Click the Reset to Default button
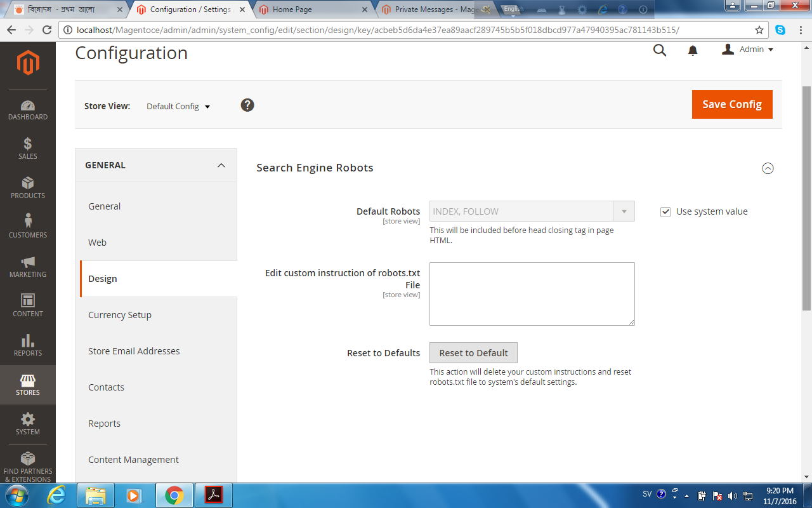Screen dimensions: 812x508 [x=473, y=352]
